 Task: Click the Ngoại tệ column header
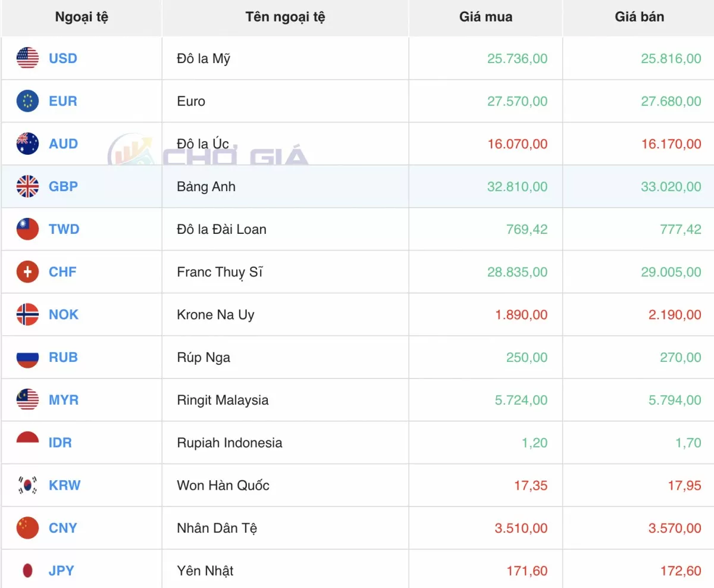82,17
